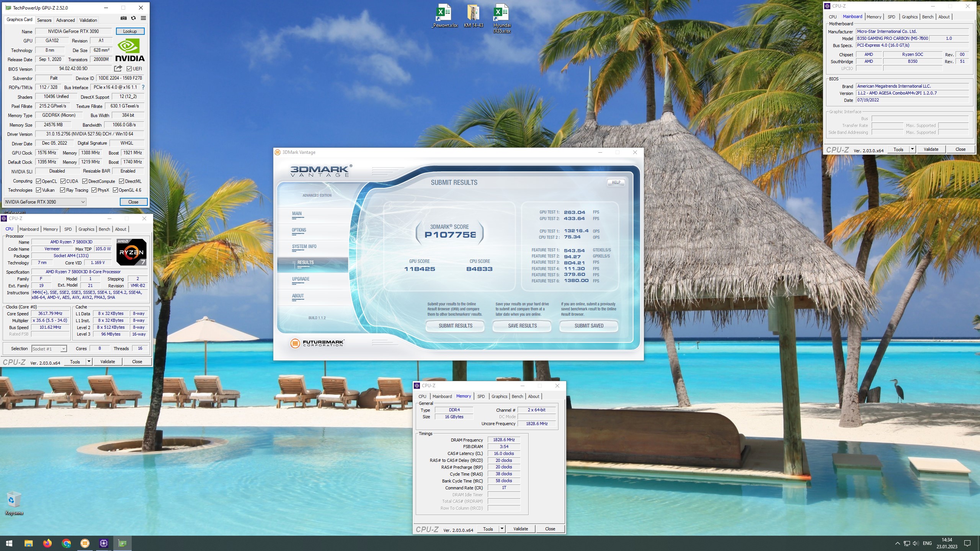
Task: Switch the ENG input language indicator
Action: [x=927, y=543]
